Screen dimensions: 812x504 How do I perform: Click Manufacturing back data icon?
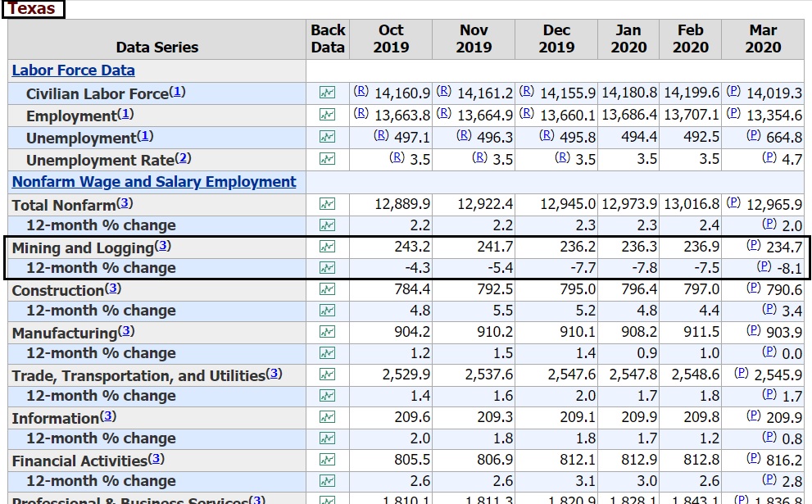click(x=328, y=332)
